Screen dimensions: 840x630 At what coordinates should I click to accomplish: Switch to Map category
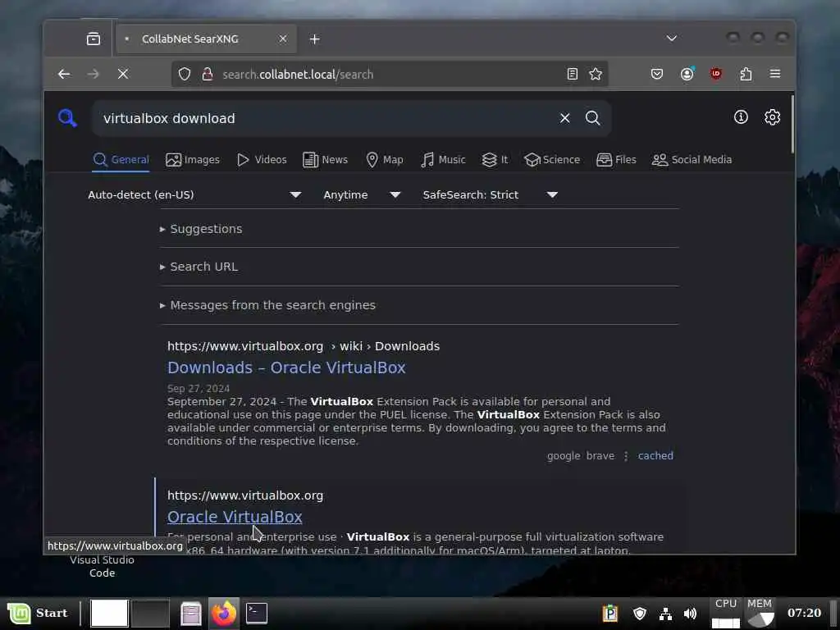(384, 160)
